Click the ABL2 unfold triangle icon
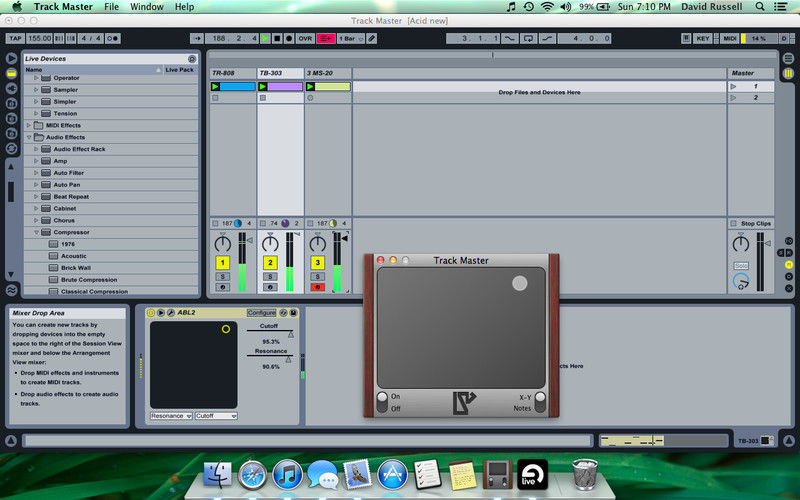Viewport: 800px width, 500px height. [x=161, y=313]
